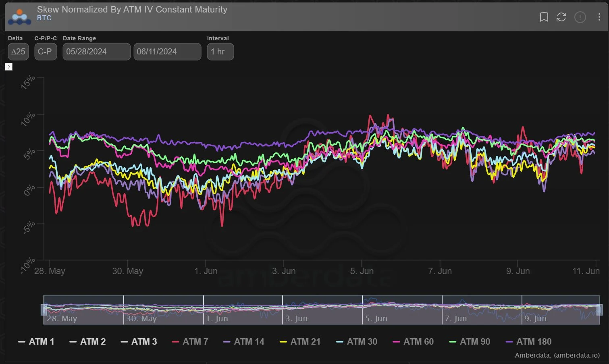Image resolution: width=609 pixels, height=364 pixels.
Task: Click the 30. May x-axis label
Action: click(128, 271)
